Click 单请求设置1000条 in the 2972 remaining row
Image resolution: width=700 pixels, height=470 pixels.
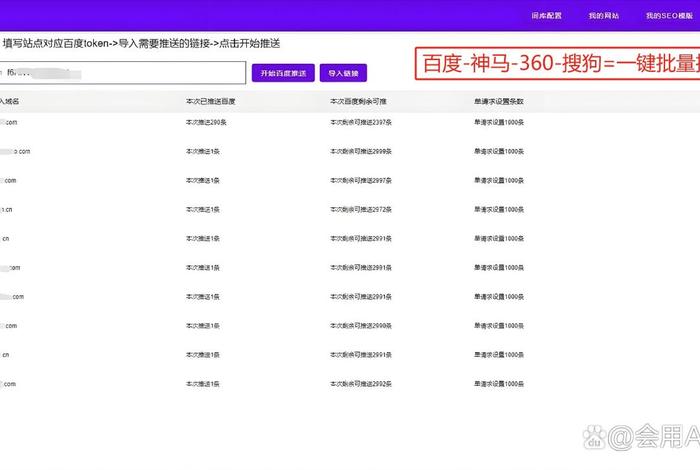tap(499, 209)
